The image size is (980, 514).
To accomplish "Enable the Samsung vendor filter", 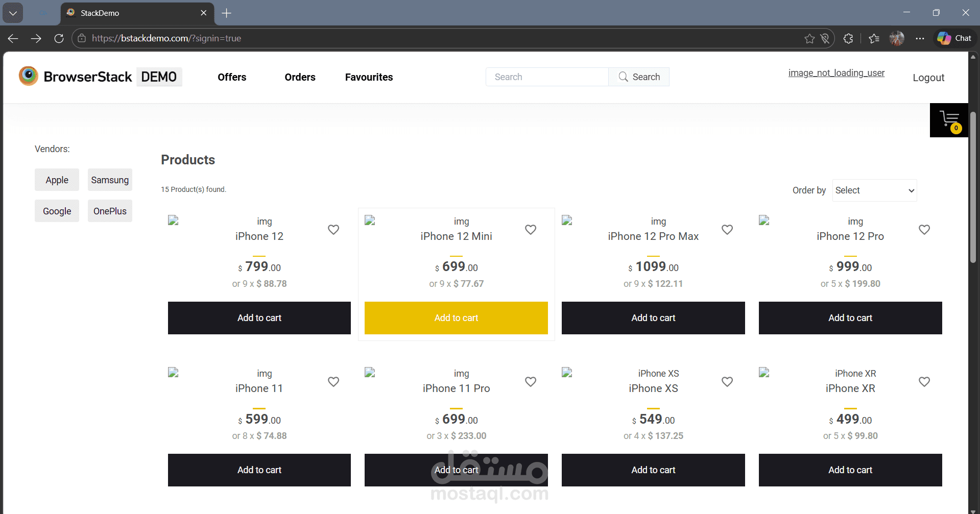I will coord(110,180).
